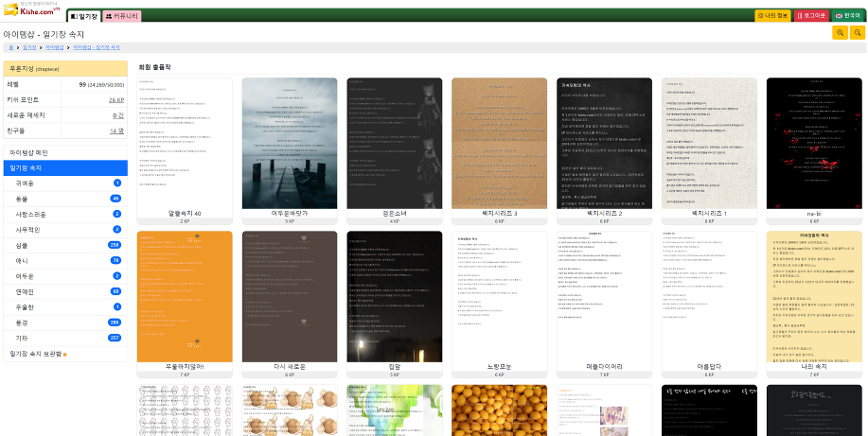Open the 26 KP 키쉬 포인트 link
This screenshot has height=436, width=868.
pos(115,99)
